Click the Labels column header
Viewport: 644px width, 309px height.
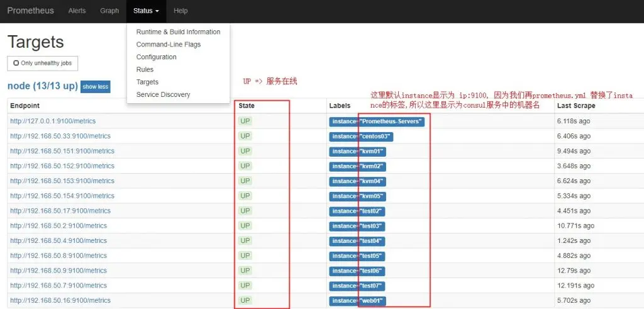tap(340, 106)
